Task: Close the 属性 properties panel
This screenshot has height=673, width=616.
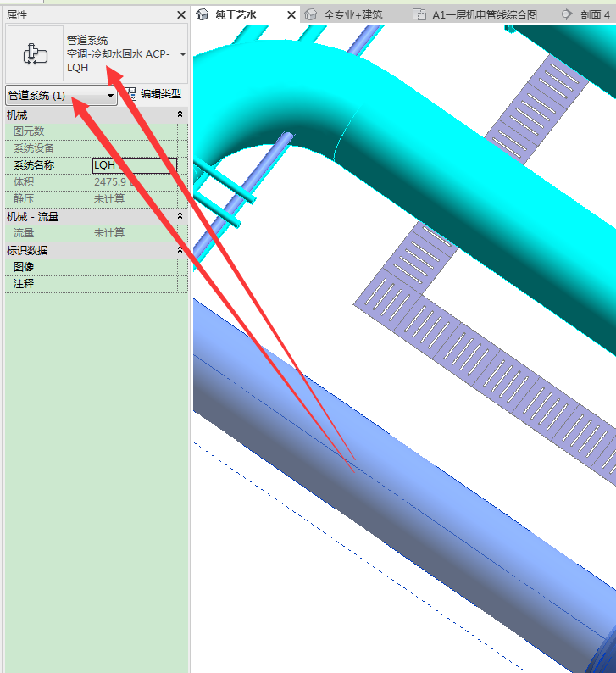Action: (x=181, y=15)
